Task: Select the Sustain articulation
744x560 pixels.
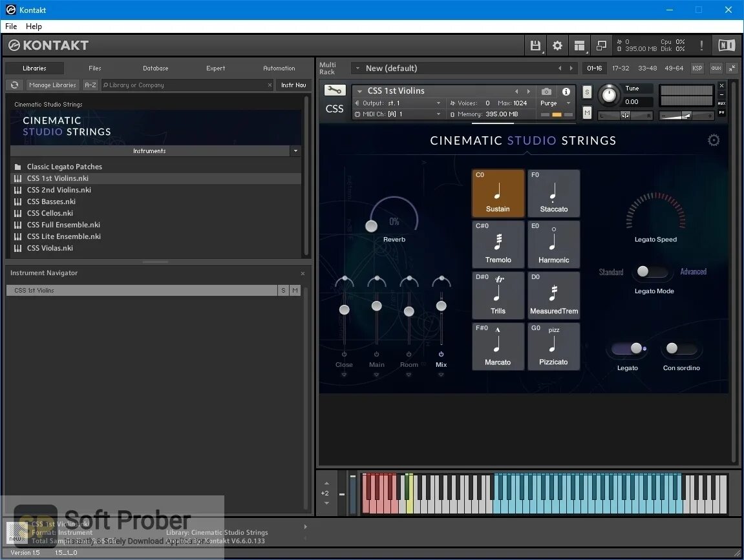Action: tap(498, 193)
